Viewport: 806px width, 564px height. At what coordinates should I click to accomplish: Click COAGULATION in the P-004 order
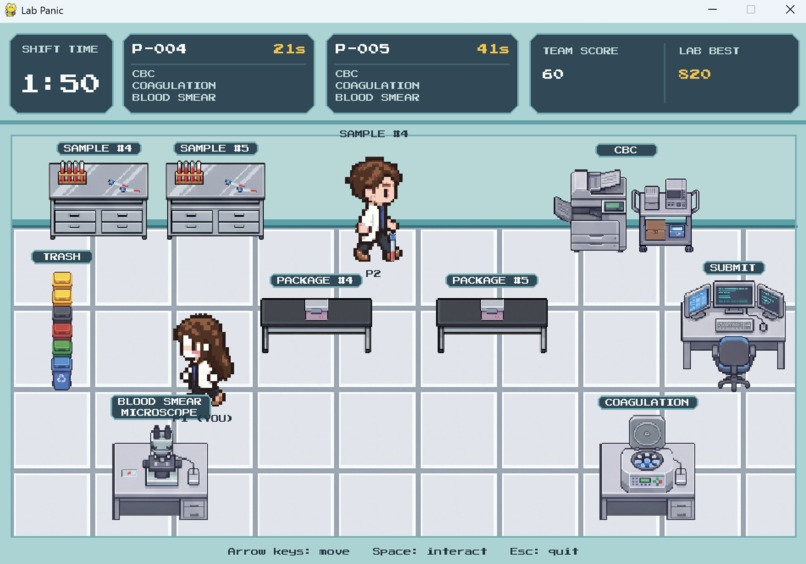(x=174, y=85)
